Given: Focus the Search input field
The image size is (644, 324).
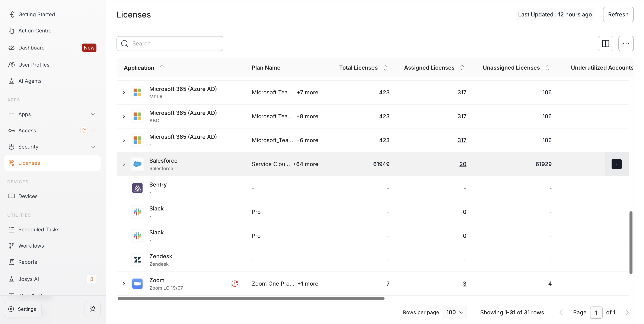Looking at the screenshot, I should (170, 44).
